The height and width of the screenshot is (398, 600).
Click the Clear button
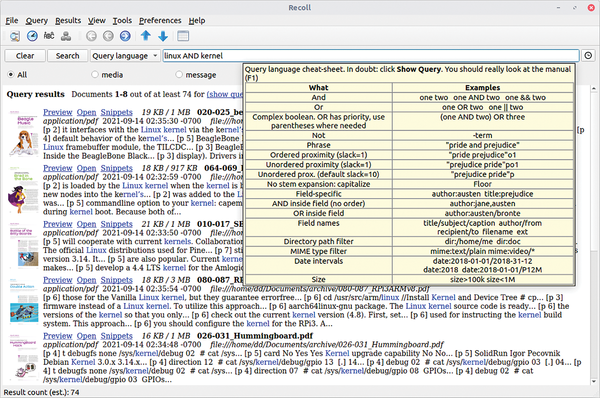pyautogui.click(x=25, y=56)
